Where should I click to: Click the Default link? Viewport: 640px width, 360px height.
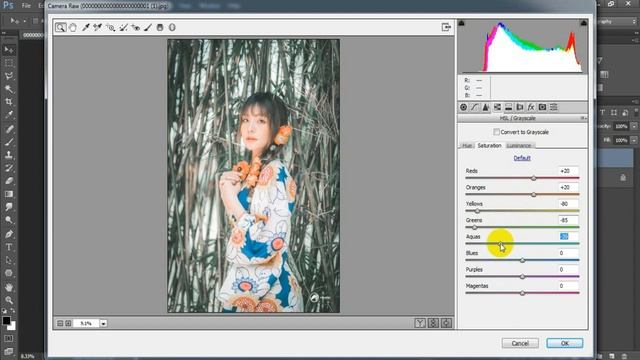pos(522,158)
